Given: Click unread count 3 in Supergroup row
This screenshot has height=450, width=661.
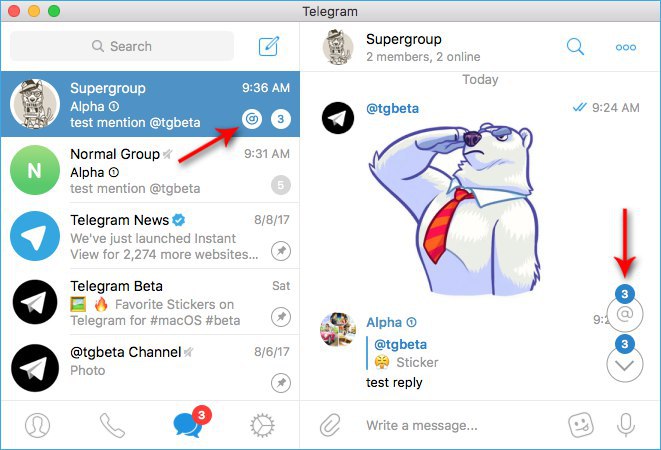Looking at the screenshot, I should 281,119.
